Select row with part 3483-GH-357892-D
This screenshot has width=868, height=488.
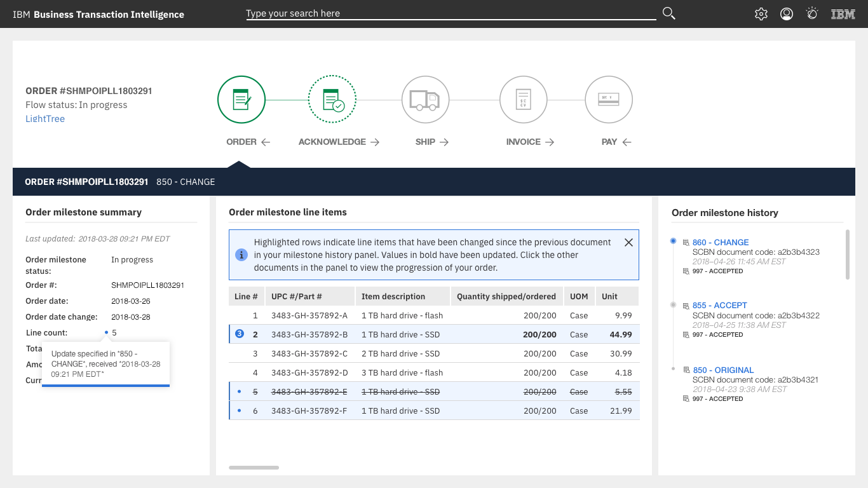[434, 372]
